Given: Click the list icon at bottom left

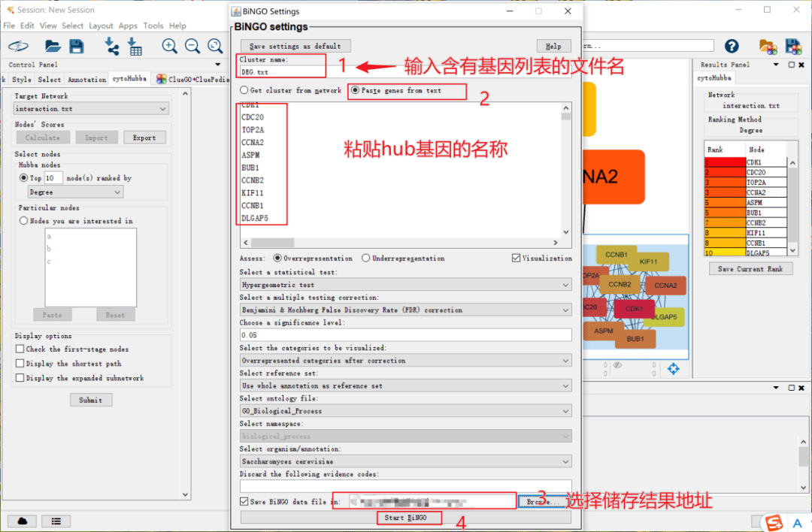Looking at the screenshot, I should point(56,521).
